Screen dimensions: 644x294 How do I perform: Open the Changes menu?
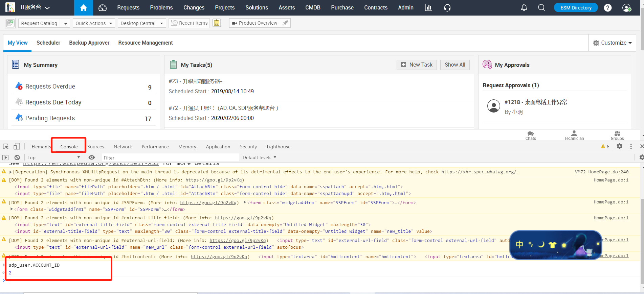[x=194, y=7]
